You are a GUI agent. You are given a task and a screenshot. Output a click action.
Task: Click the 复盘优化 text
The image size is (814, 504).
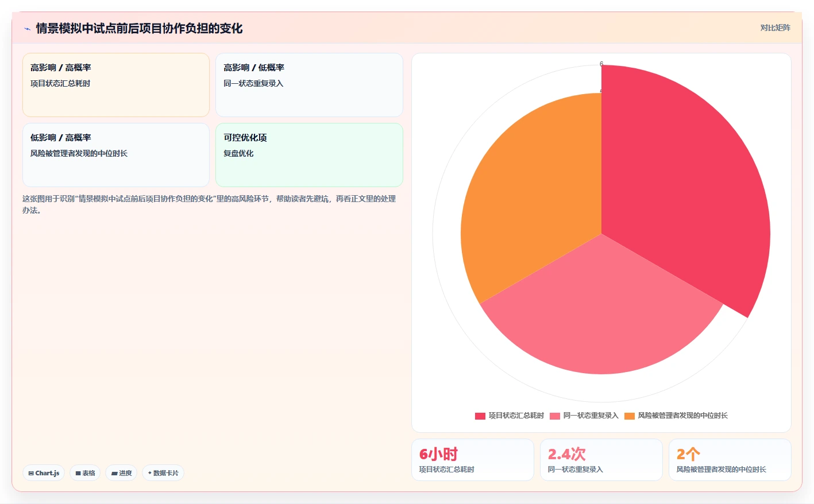click(x=238, y=153)
